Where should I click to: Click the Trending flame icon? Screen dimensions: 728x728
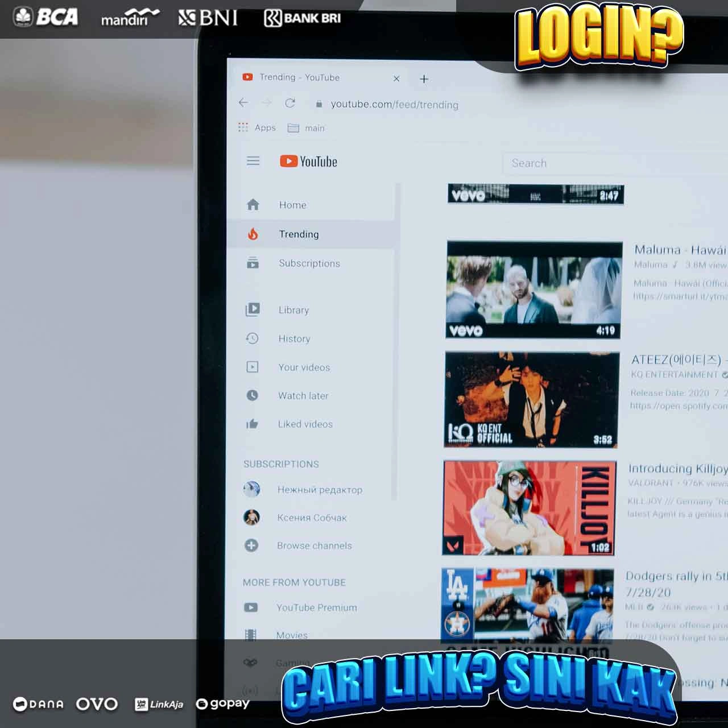tap(253, 234)
